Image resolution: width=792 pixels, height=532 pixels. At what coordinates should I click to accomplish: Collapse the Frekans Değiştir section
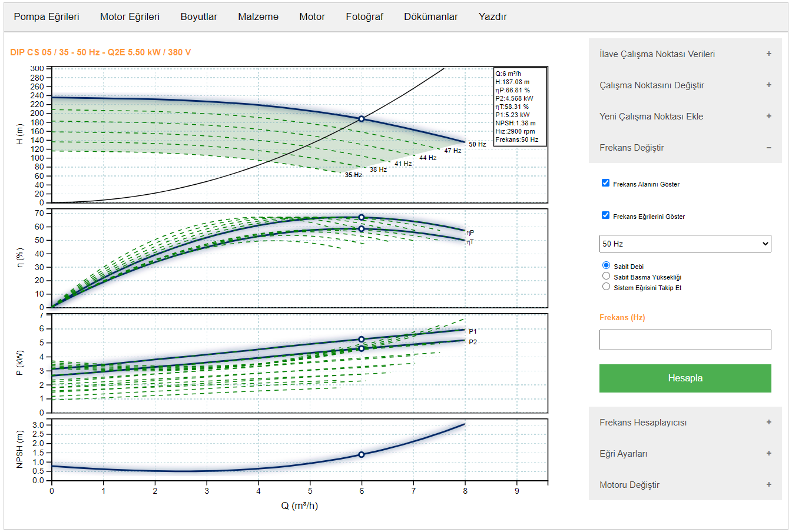click(x=685, y=148)
